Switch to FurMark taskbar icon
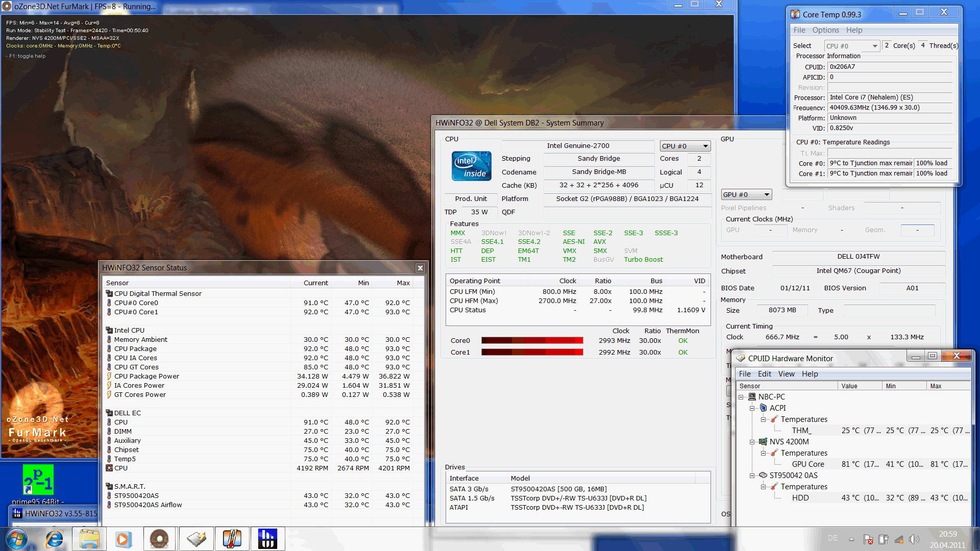The image size is (980, 551). point(160,539)
